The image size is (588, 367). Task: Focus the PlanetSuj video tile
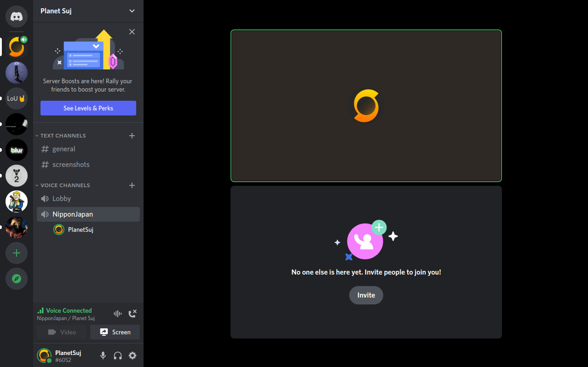(x=366, y=106)
